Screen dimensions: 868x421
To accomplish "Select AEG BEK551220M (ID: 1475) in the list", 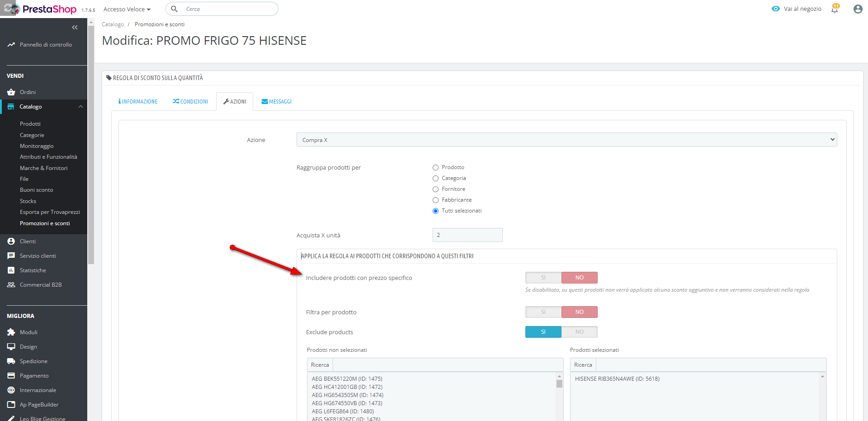I will click(347, 379).
